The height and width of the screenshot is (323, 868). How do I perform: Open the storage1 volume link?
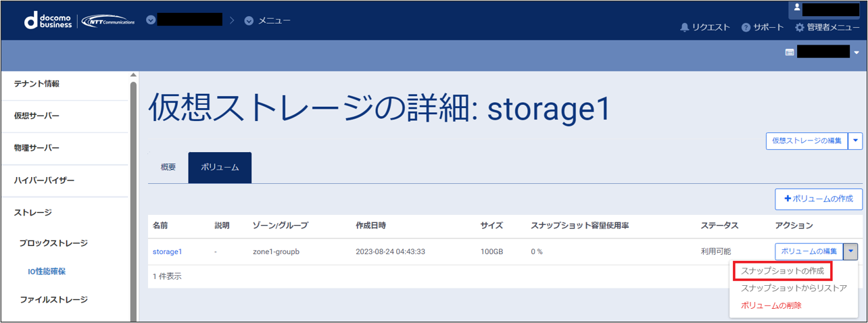point(168,251)
